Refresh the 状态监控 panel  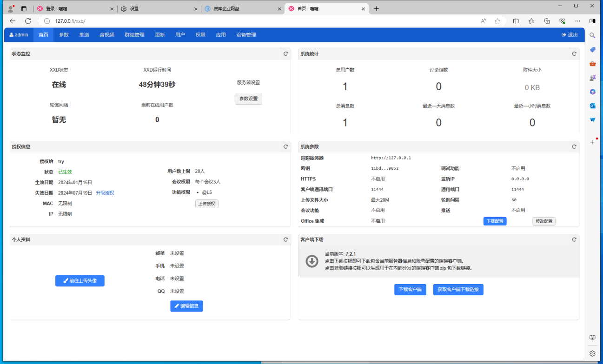(x=285, y=54)
